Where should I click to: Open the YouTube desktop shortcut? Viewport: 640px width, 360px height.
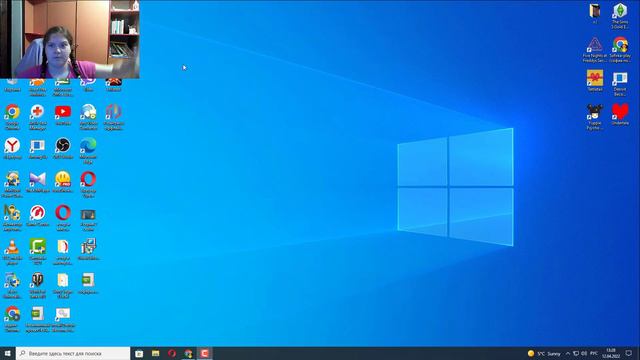pyautogui.click(x=63, y=115)
